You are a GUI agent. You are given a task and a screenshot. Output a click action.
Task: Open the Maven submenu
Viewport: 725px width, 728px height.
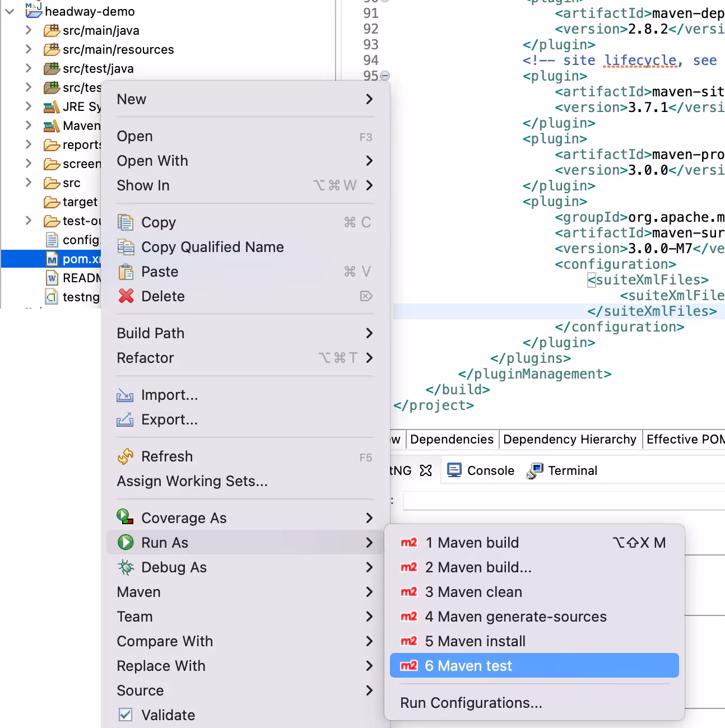pyautogui.click(x=245, y=592)
